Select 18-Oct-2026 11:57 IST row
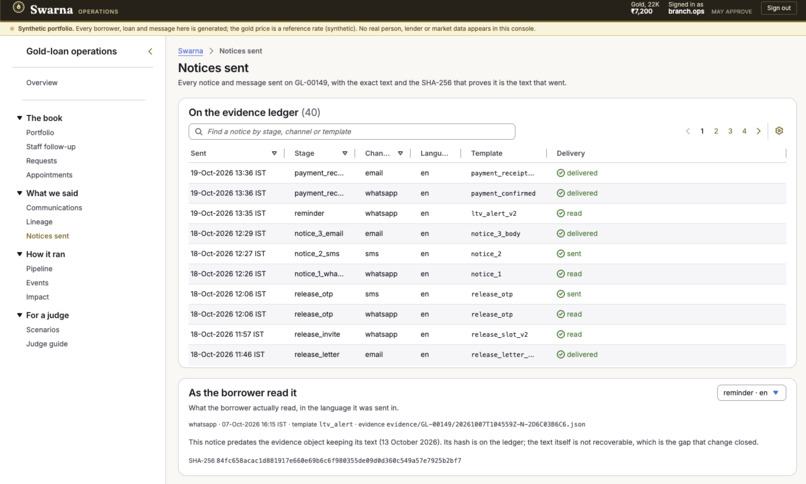Image resolution: width=806 pixels, height=484 pixels. [487, 334]
